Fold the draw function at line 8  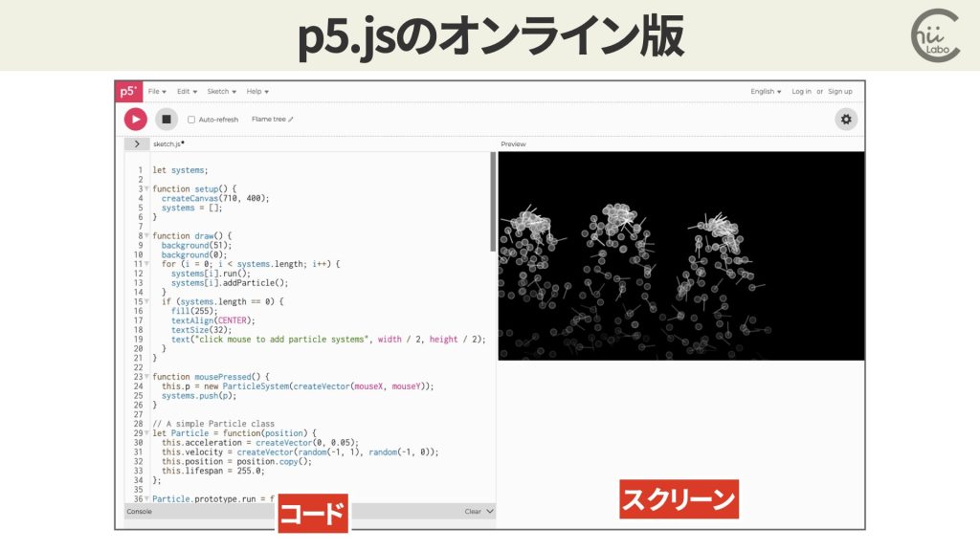pyautogui.click(x=146, y=235)
